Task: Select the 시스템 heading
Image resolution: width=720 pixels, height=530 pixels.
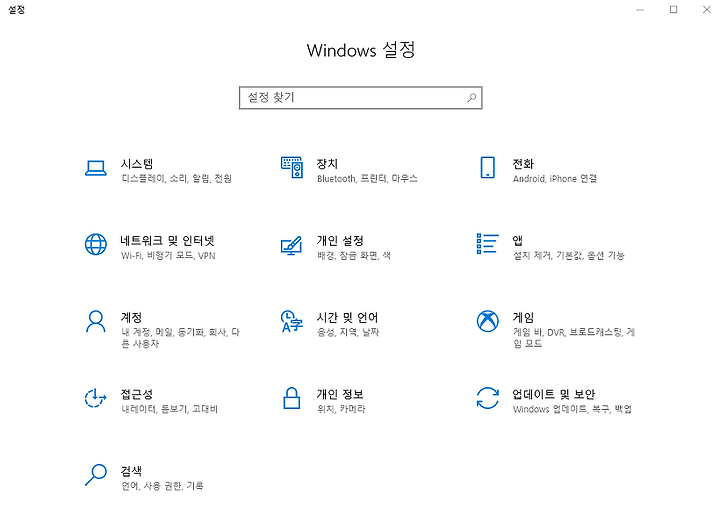Action: coord(137,164)
